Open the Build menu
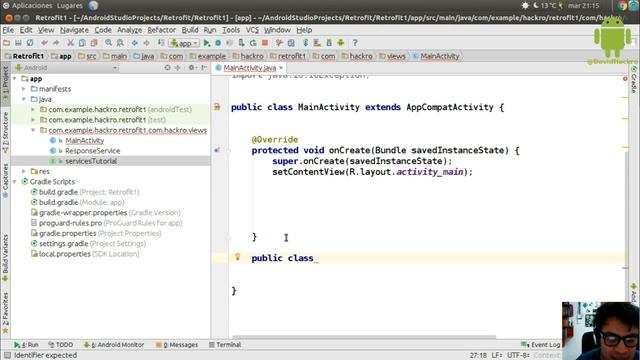The width and height of the screenshot is (640, 360). (x=190, y=30)
